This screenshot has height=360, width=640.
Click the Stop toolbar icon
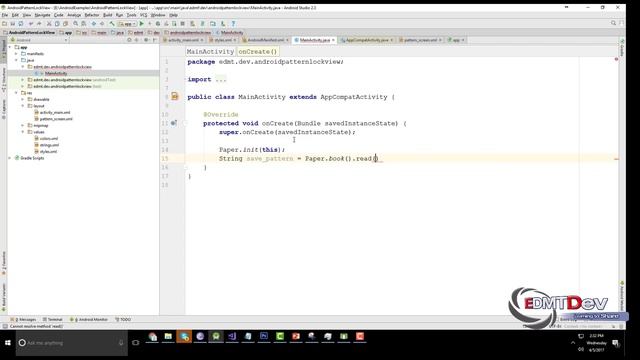pyautogui.click(x=182, y=24)
